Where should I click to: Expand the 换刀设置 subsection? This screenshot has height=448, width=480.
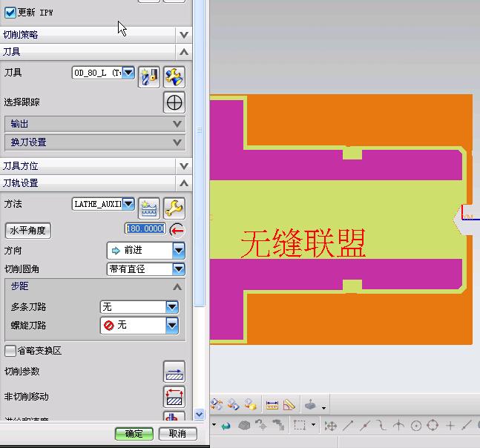95,142
